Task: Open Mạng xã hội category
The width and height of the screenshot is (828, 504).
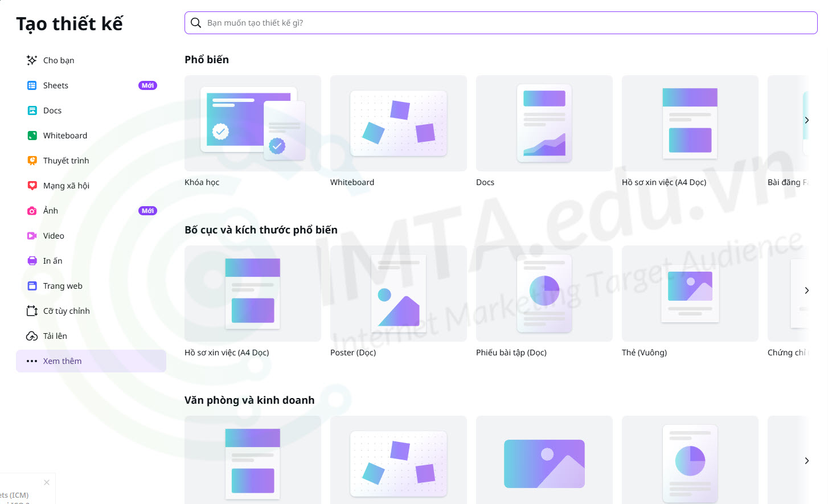Action: point(91,186)
